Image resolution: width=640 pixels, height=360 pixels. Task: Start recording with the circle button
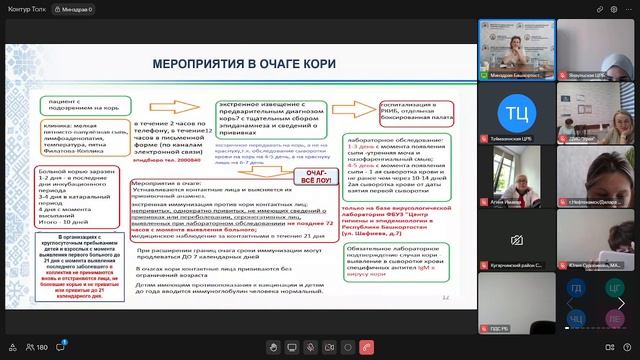click(348, 347)
